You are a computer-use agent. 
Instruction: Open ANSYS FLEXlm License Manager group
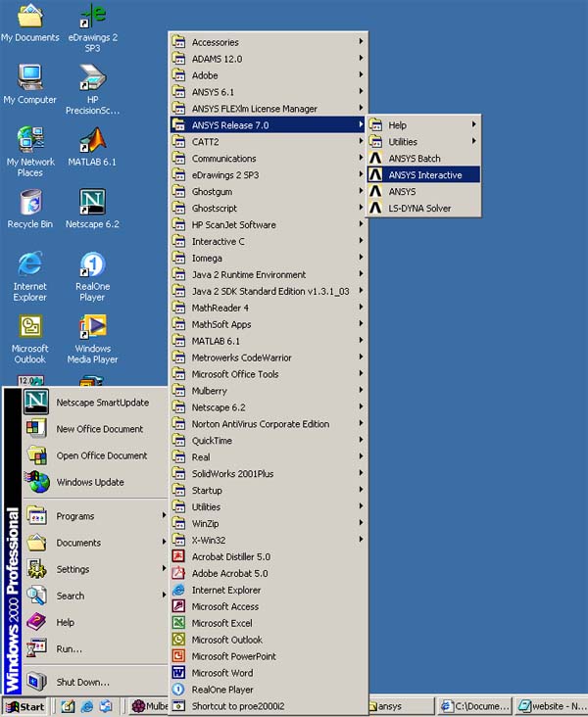point(269,109)
